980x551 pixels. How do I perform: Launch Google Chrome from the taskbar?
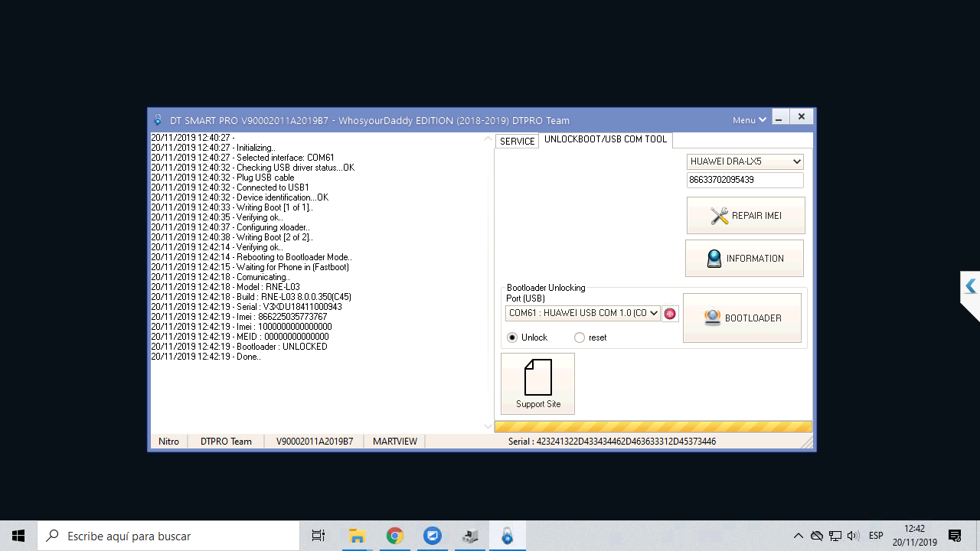pos(394,536)
